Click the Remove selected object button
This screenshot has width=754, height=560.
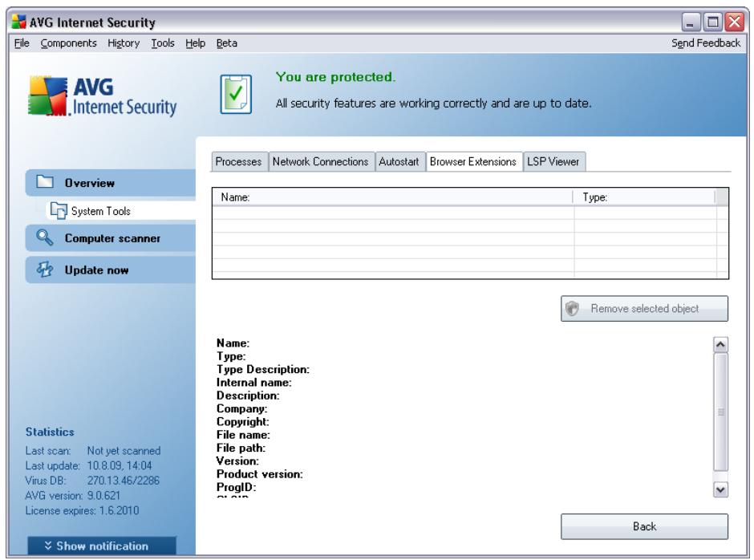coord(644,308)
